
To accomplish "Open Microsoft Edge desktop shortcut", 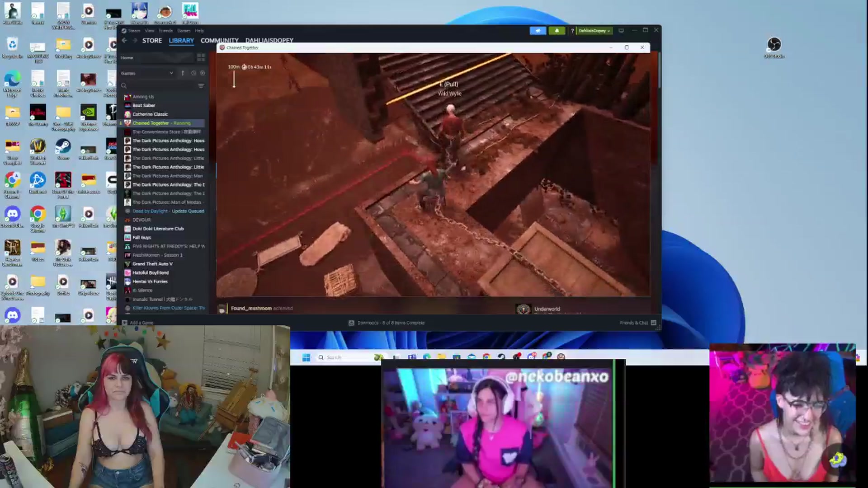I will 12,84.
